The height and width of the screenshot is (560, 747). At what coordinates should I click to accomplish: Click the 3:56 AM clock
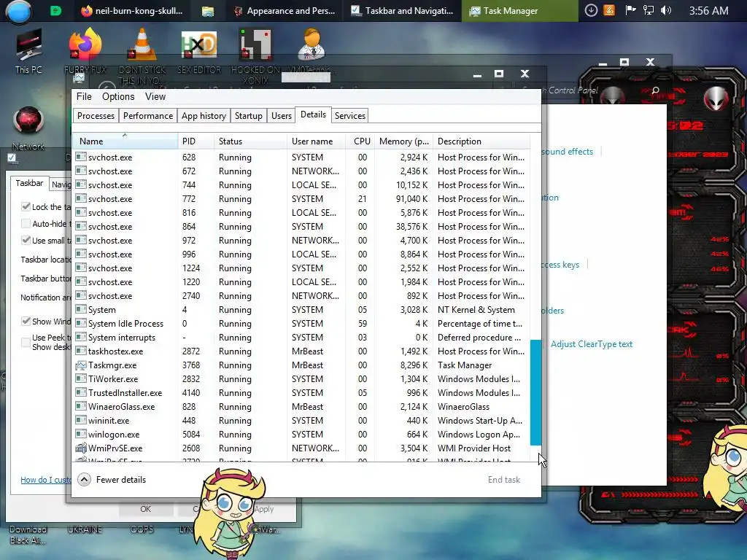tap(708, 10)
